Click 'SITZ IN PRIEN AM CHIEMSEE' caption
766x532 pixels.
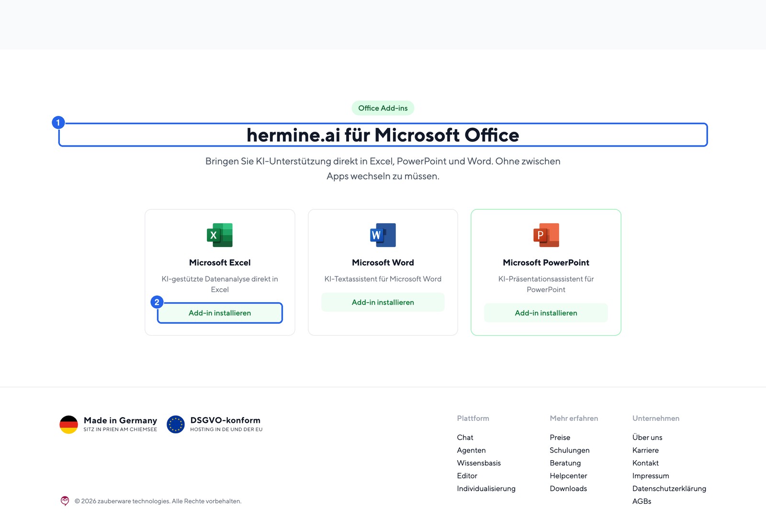click(x=120, y=430)
